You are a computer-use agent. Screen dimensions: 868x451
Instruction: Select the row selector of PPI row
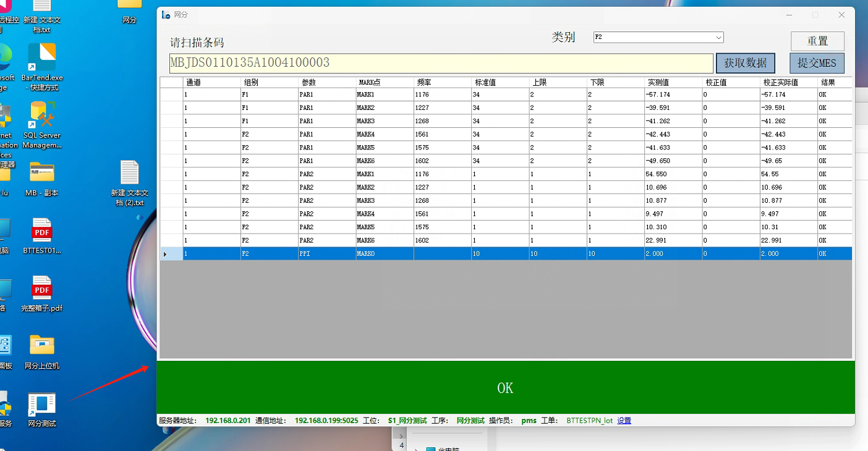tap(171, 254)
